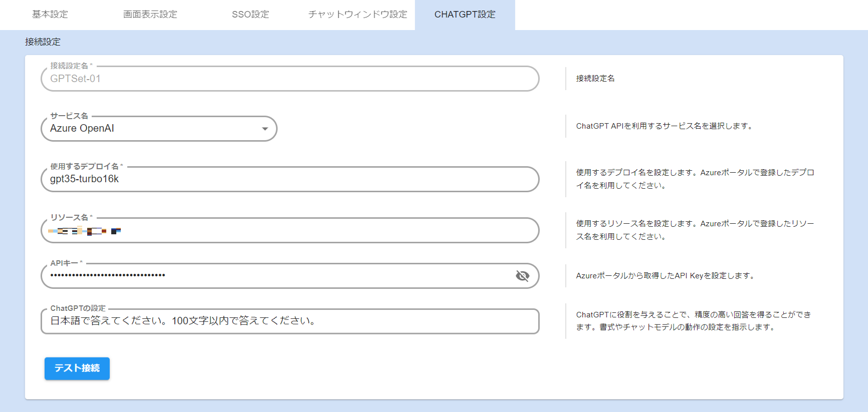
Task: Toggle API key visibility eye icon
Action: (522, 276)
